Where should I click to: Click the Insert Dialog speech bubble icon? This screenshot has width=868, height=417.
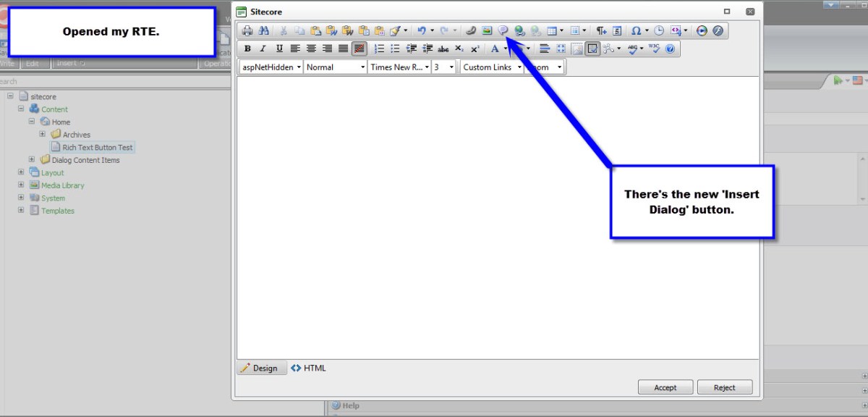pyautogui.click(x=503, y=31)
